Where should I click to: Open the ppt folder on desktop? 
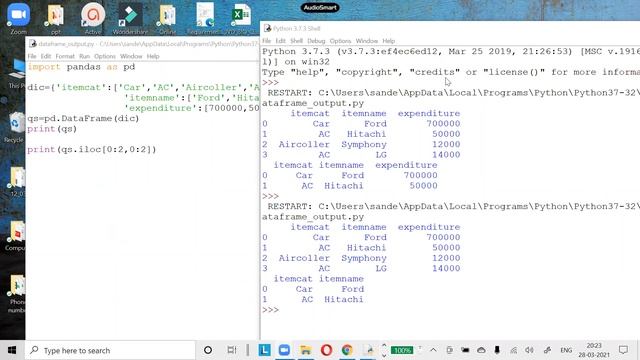coord(56,18)
